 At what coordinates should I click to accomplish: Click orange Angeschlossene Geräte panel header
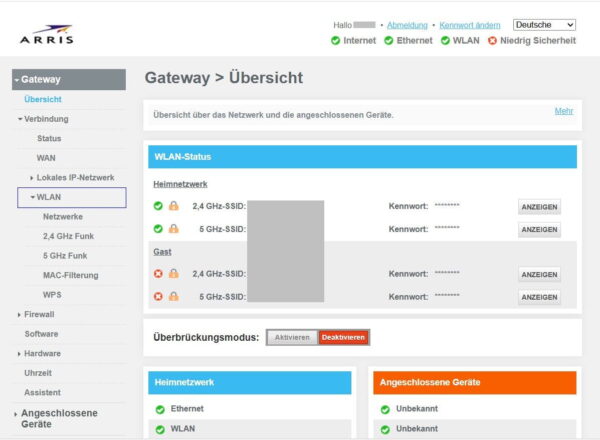click(474, 383)
